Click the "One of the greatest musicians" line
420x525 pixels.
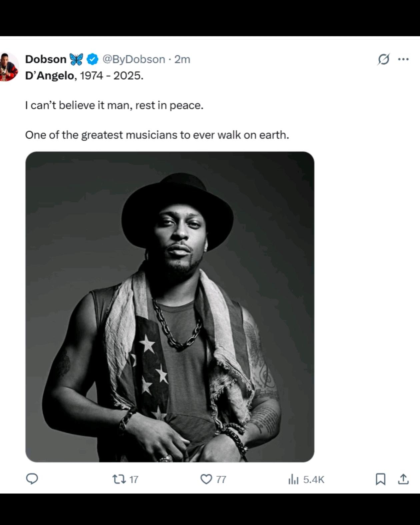tap(157, 135)
